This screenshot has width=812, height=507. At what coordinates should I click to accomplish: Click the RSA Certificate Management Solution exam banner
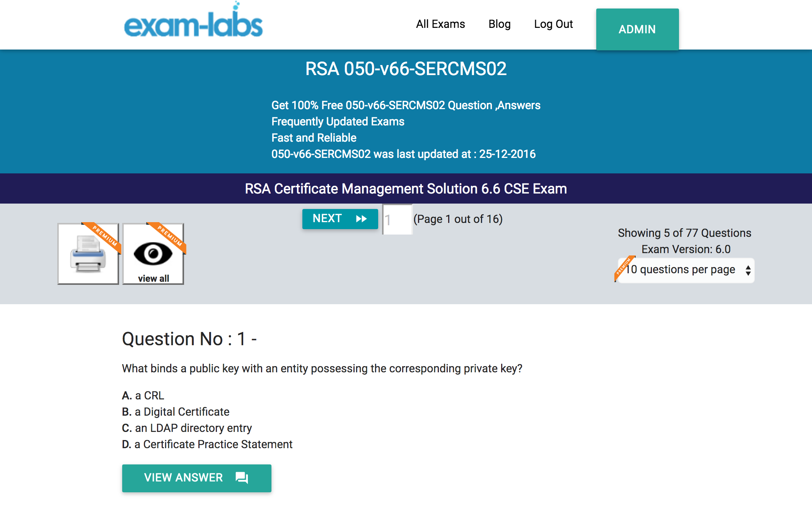click(x=406, y=188)
